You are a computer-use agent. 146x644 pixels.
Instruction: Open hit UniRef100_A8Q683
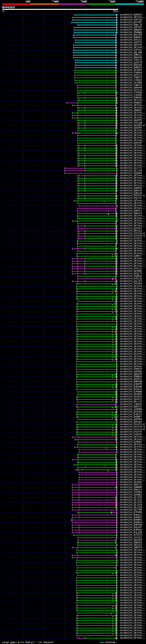131,103
